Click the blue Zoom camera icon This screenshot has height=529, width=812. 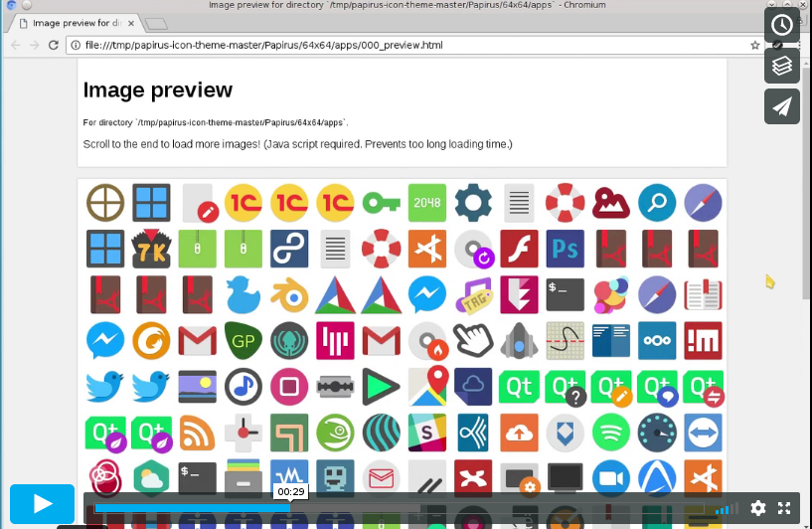point(611,477)
